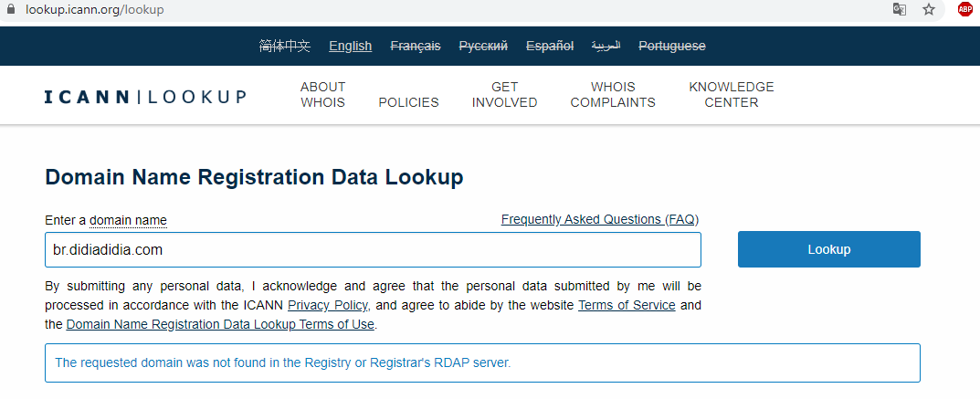Open the Knowledge Center menu
Image resolution: width=980 pixels, height=399 pixels.
(732, 95)
